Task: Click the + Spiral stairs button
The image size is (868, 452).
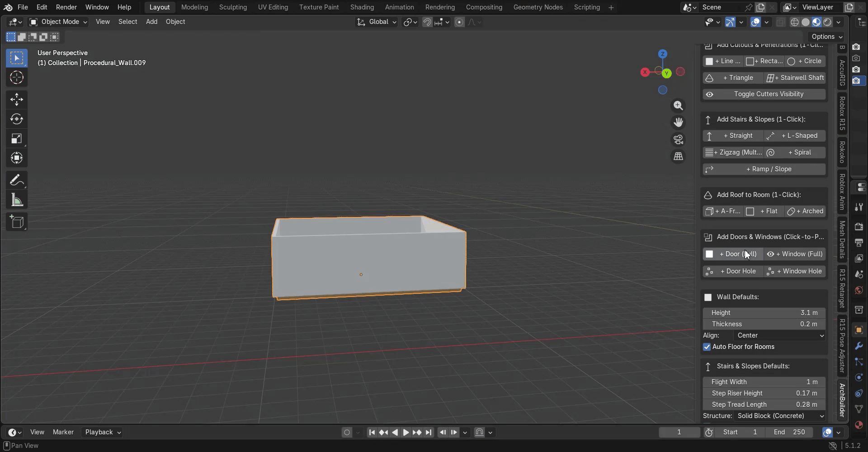Action: pyautogui.click(x=795, y=153)
